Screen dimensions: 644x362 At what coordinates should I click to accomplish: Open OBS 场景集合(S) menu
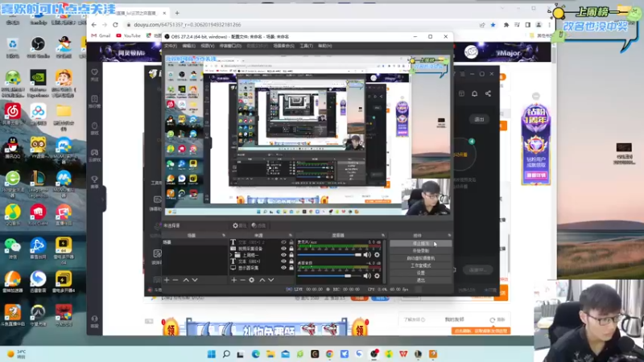pyautogui.click(x=284, y=46)
